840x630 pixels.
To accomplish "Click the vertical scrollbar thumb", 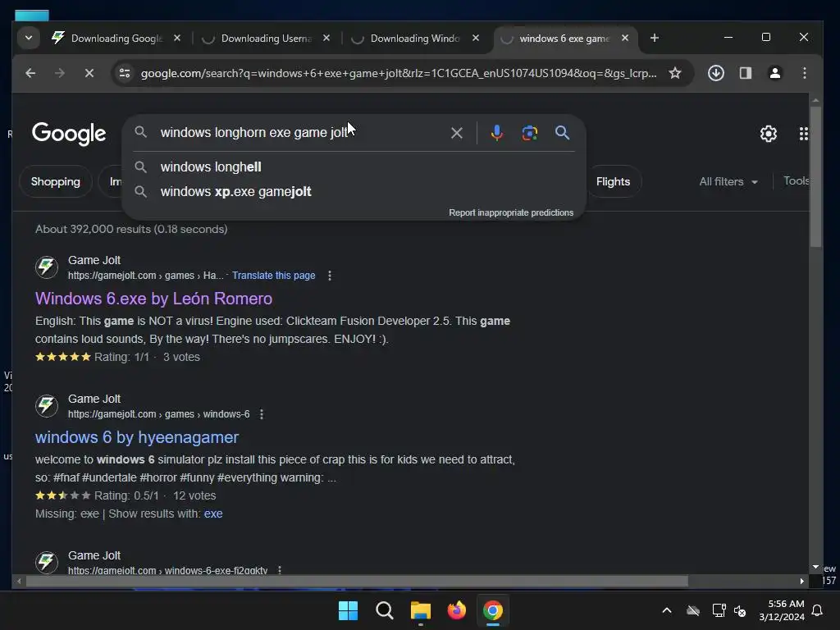I will (815, 177).
